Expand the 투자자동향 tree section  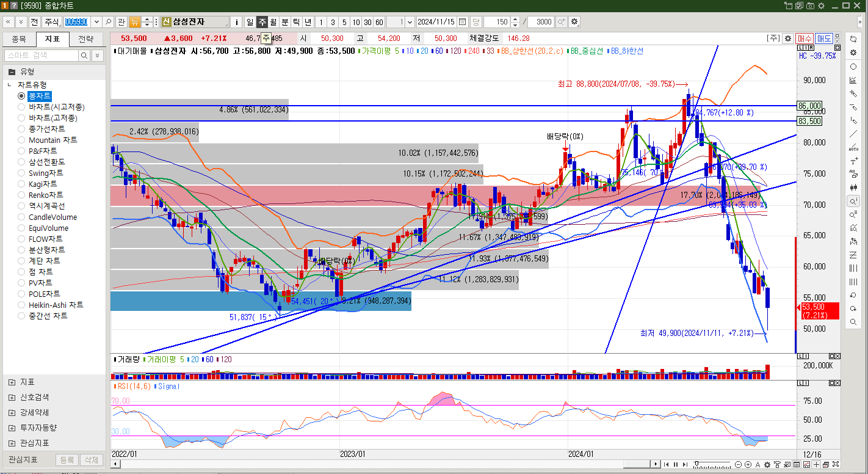[12, 428]
